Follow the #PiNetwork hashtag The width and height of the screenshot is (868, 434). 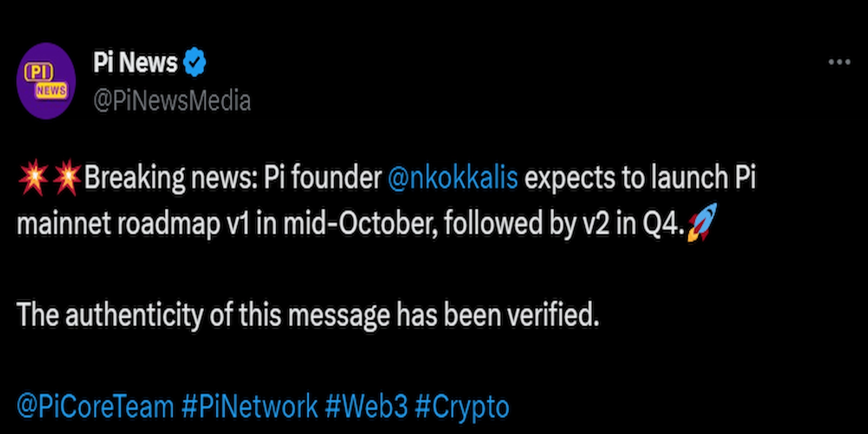tap(250, 407)
